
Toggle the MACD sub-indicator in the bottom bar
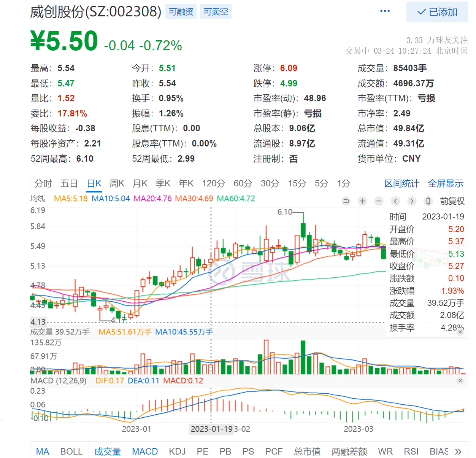point(145,452)
